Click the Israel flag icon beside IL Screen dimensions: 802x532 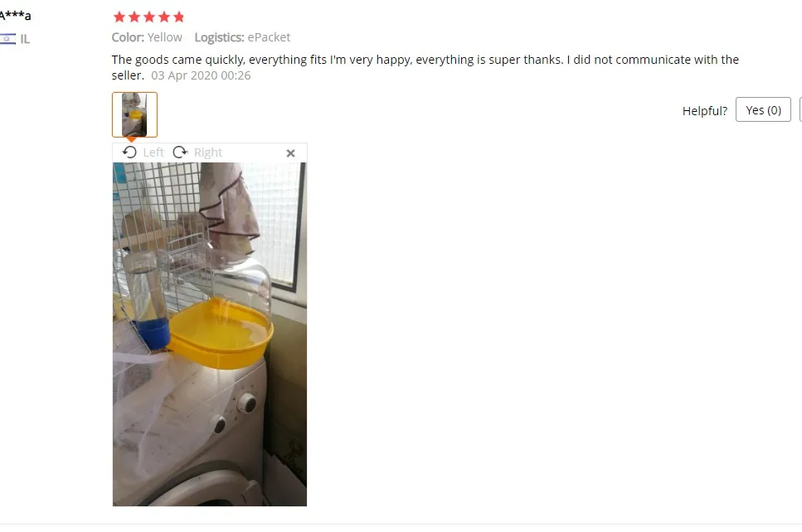click(7, 39)
